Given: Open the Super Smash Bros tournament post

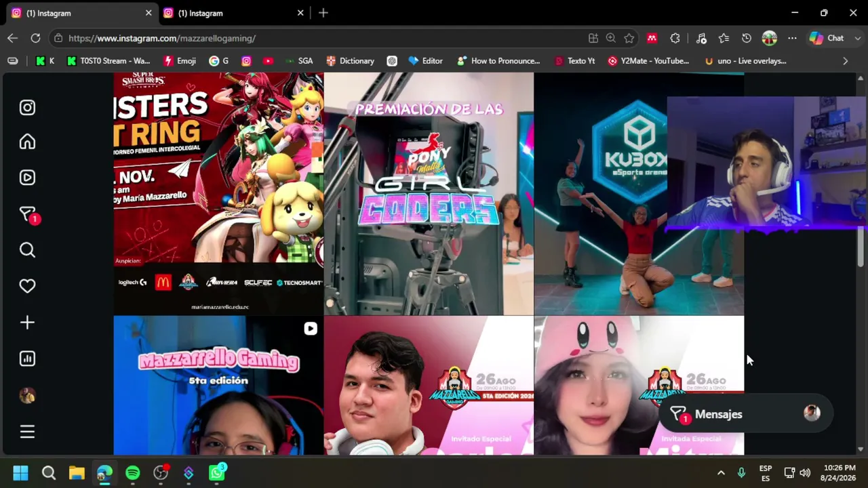Looking at the screenshot, I should (x=218, y=194).
